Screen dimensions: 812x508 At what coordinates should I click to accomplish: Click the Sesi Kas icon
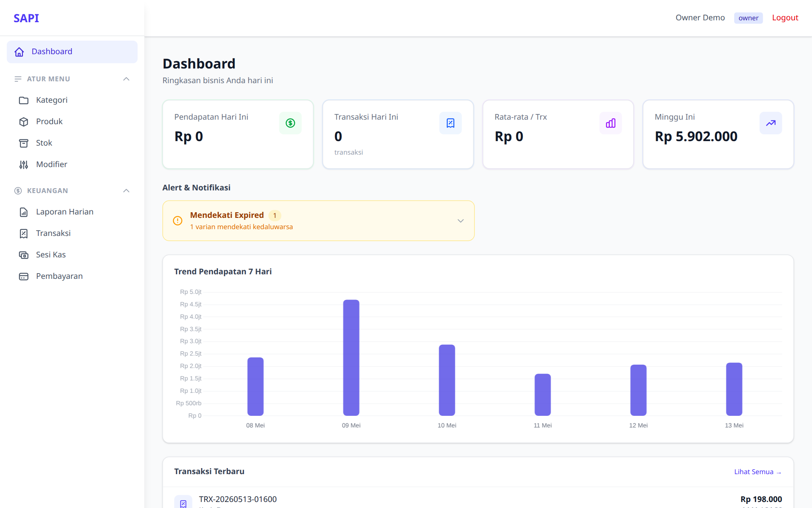click(24, 255)
